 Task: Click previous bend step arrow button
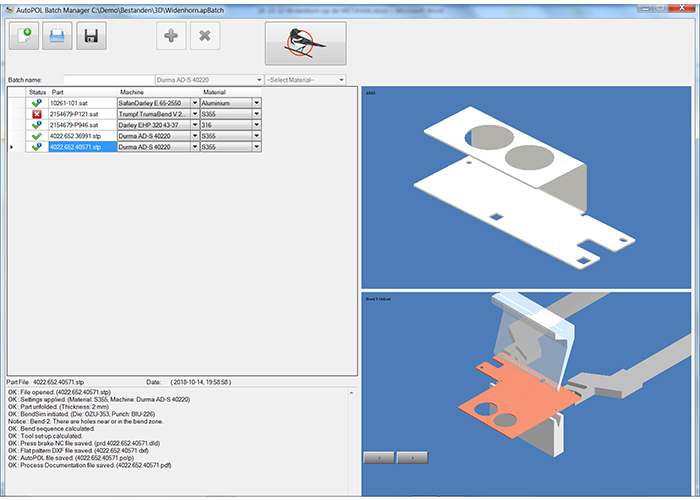tap(379, 458)
